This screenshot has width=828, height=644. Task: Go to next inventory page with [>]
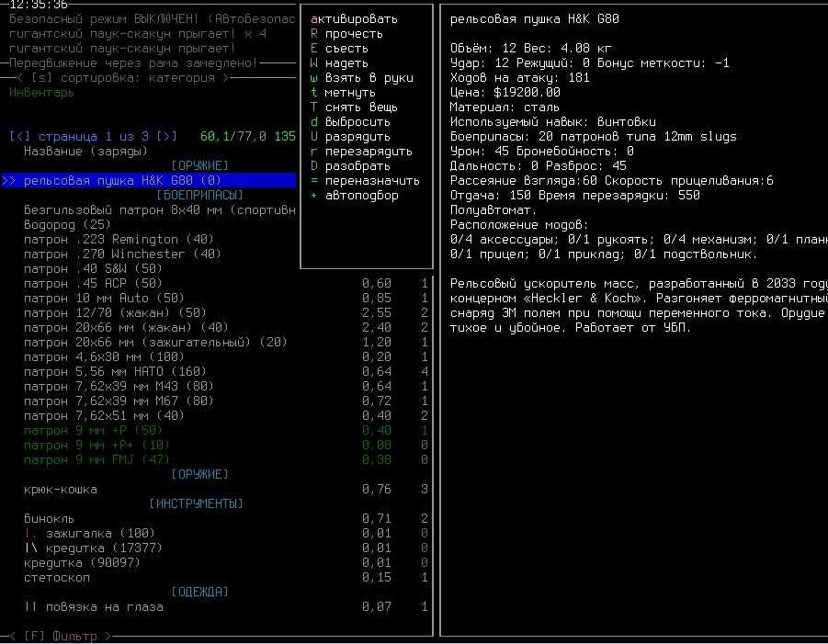point(166,137)
